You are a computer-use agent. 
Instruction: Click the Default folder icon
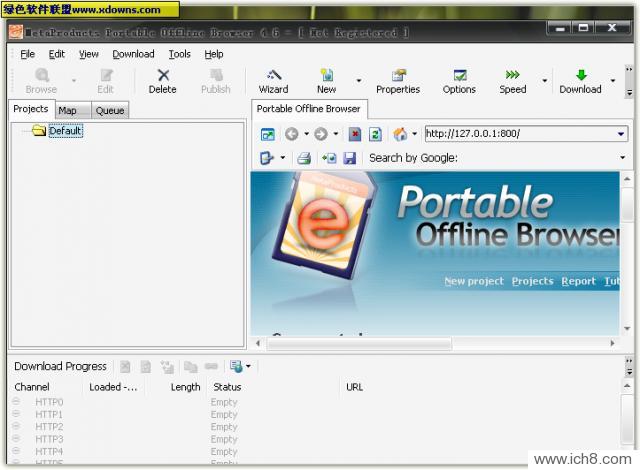[39, 131]
